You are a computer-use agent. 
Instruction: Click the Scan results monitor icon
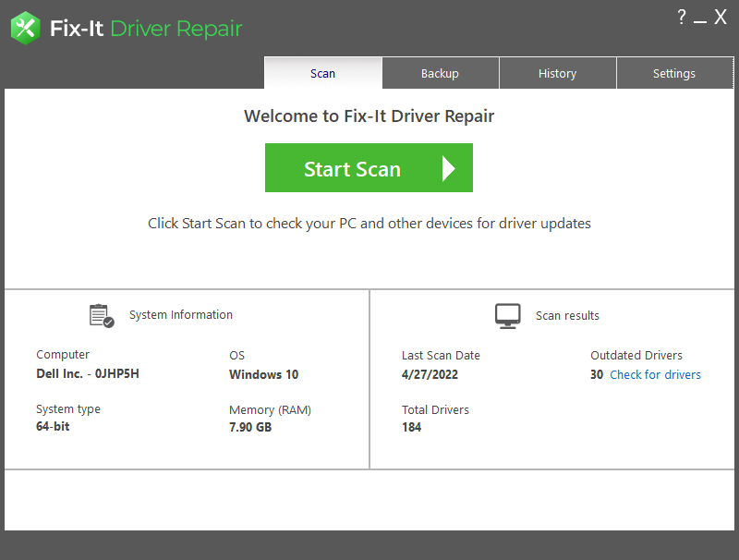507,316
